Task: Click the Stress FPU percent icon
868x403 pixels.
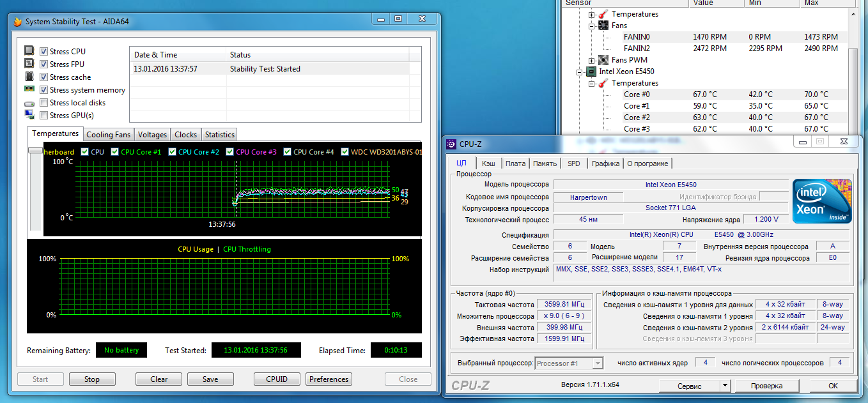Action: pos(29,64)
